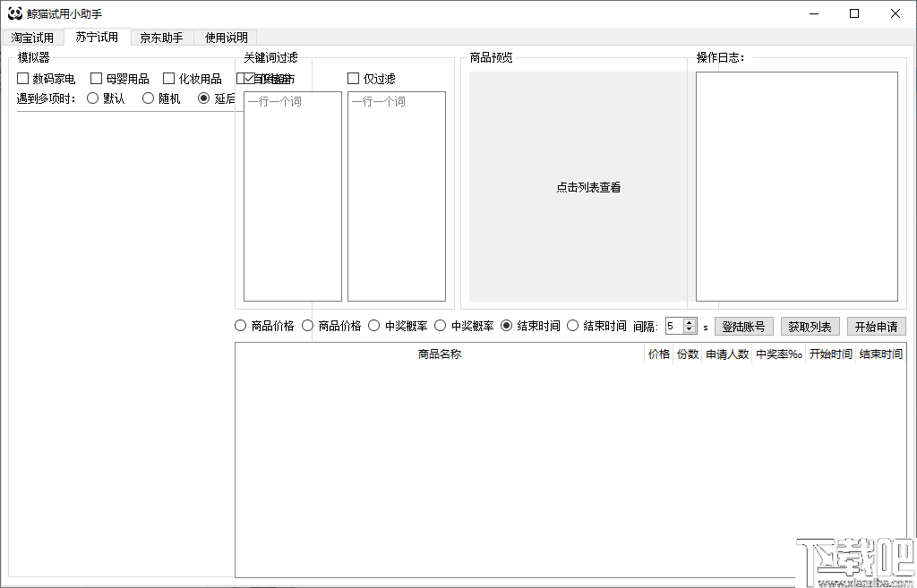
Task: Check the 母婴用品 option
Action: 95,78
